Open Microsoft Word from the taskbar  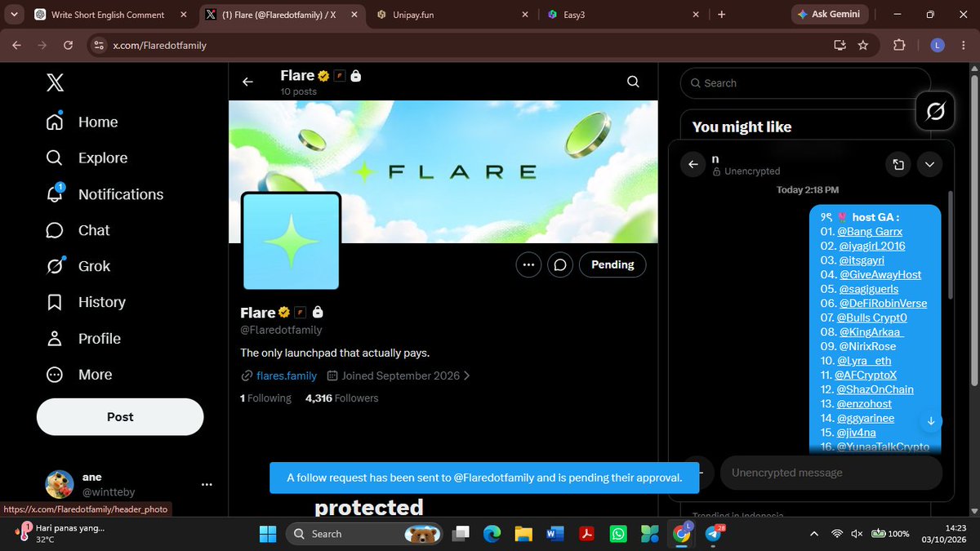(555, 534)
